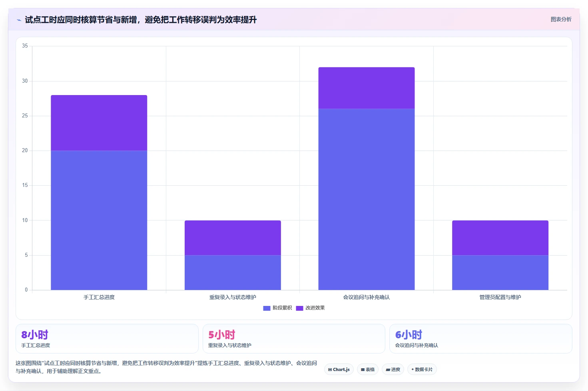588x391 pixels.
Task: Click the y-axis value 10
Action: 25,220
